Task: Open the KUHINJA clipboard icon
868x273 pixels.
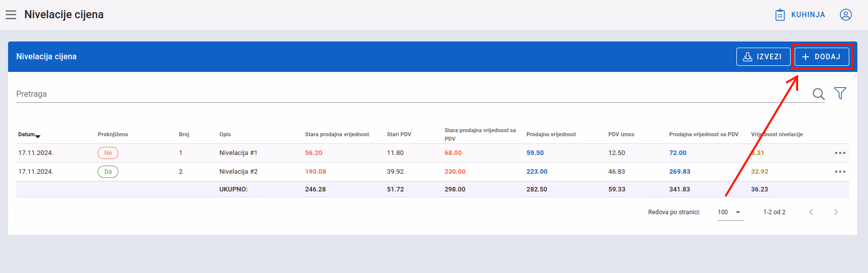Action: tap(780, 15)
